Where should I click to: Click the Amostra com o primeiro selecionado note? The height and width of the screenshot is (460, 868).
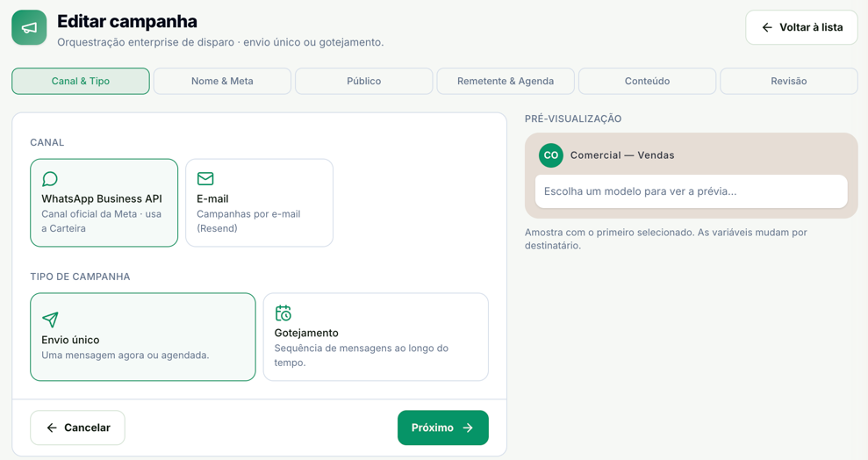coord(666,239)
